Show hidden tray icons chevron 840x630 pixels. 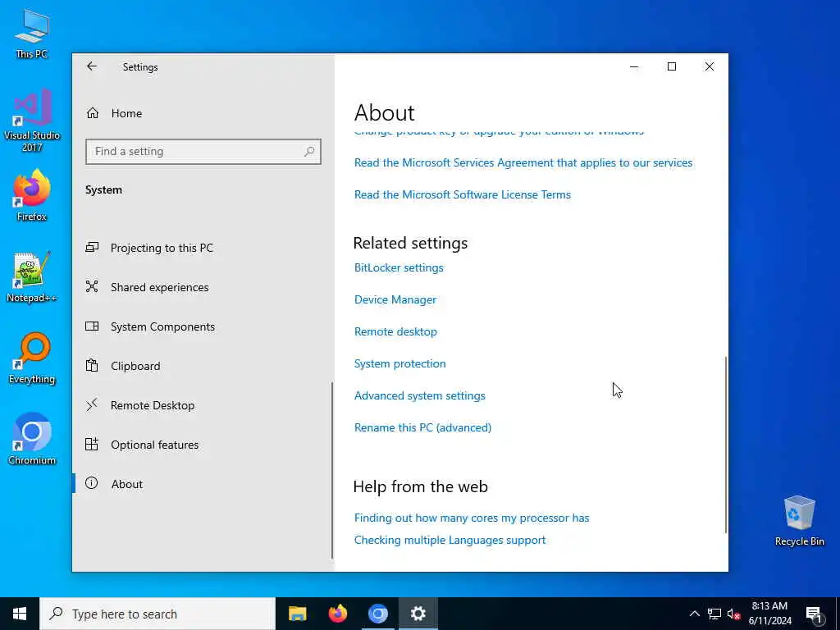click(x=694, y=614)
